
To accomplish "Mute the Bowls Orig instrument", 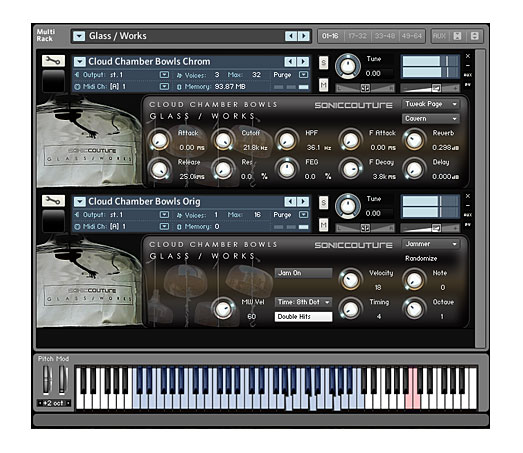I will tap(323, 225).
